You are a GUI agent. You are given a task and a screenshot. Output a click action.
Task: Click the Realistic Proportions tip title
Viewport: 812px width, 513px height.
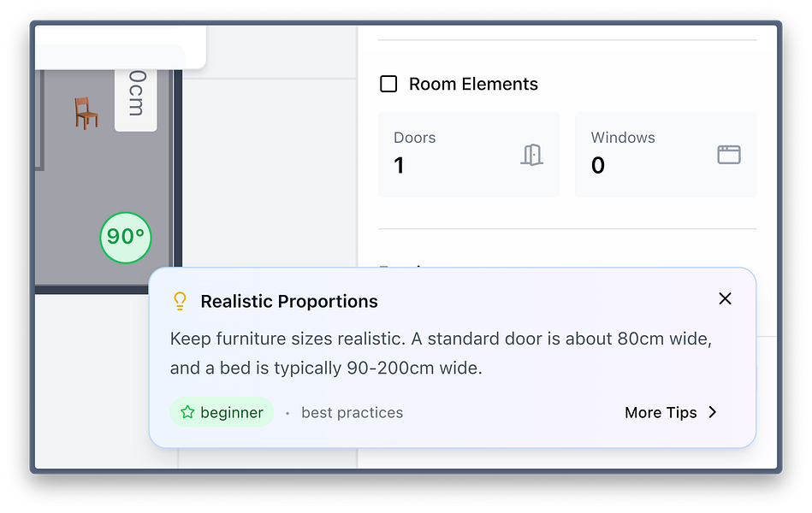pyautogui.click(x=288, y=301)
